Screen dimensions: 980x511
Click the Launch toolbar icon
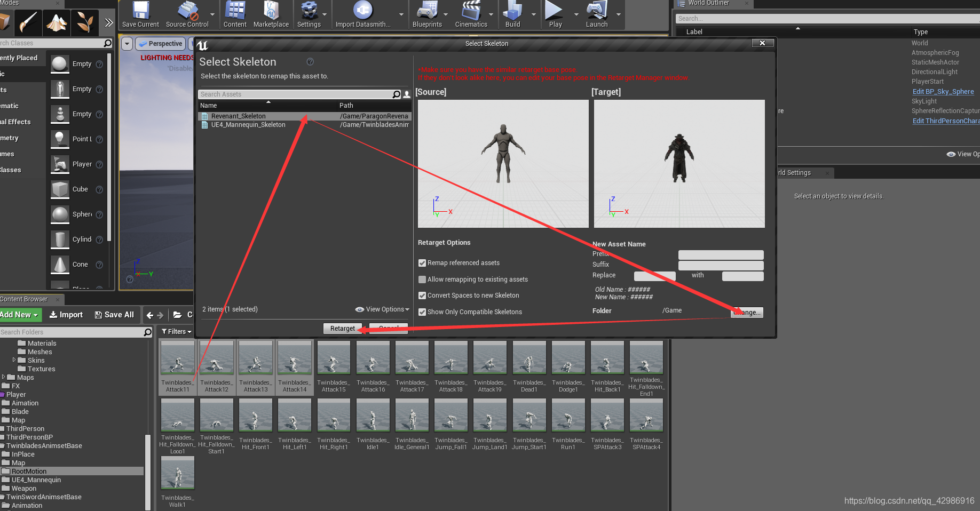(597, 14)
